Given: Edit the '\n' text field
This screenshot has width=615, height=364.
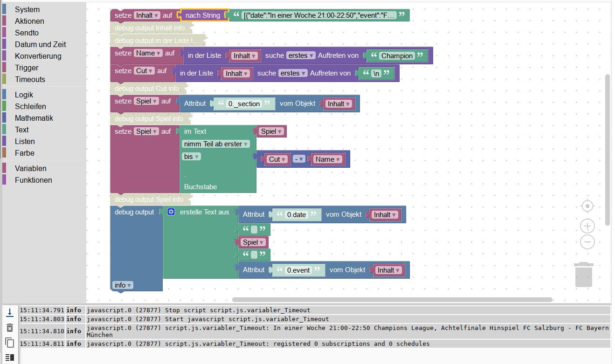Looking at the screenshot, I should 376,74.
